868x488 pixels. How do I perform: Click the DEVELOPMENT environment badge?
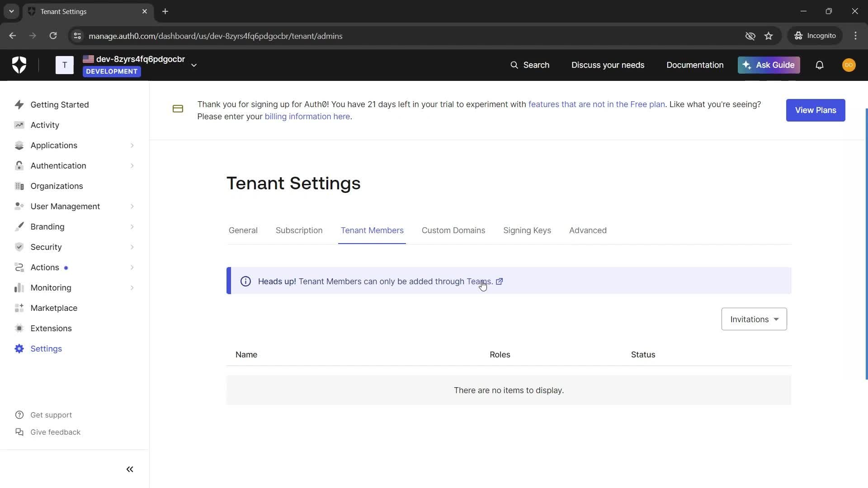112,71
